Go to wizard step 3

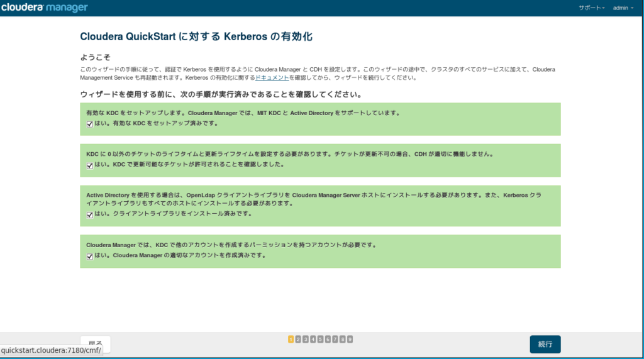pos(306,340)
